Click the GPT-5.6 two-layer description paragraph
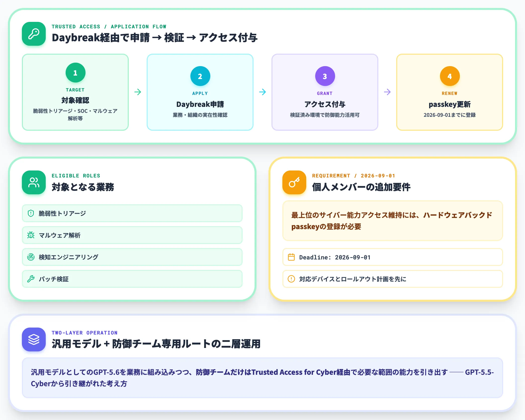 [x=262, y=378]
